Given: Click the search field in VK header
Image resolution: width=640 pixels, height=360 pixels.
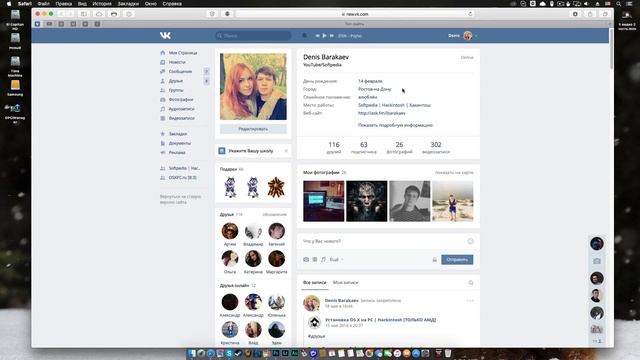Looking at the screenshot, I should click(253, 36).
